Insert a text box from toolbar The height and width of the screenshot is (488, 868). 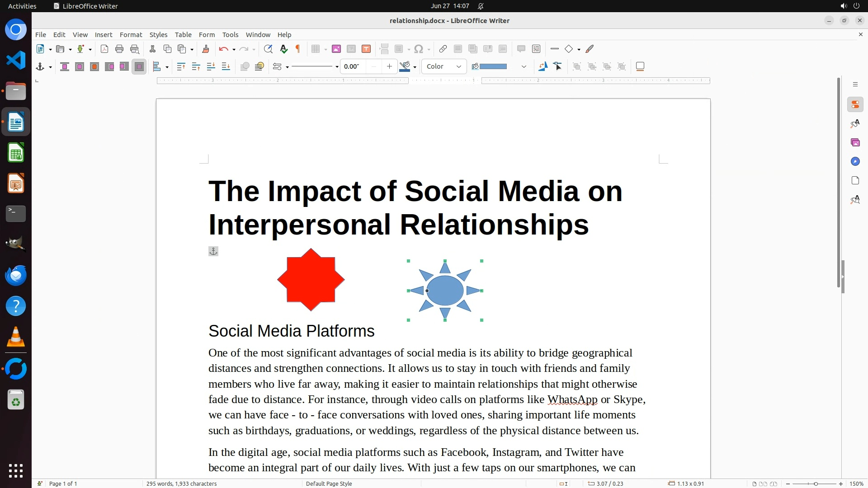click(366, 49)
